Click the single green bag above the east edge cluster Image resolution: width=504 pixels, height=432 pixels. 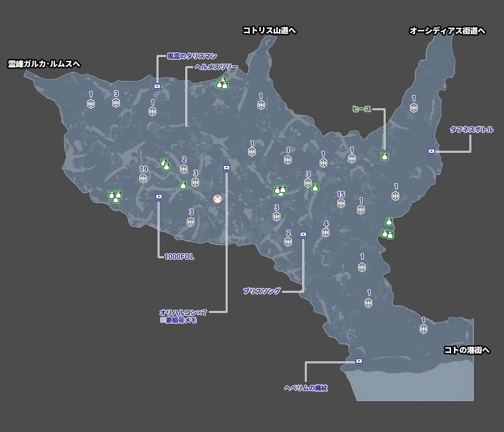(x=389, y=221)
